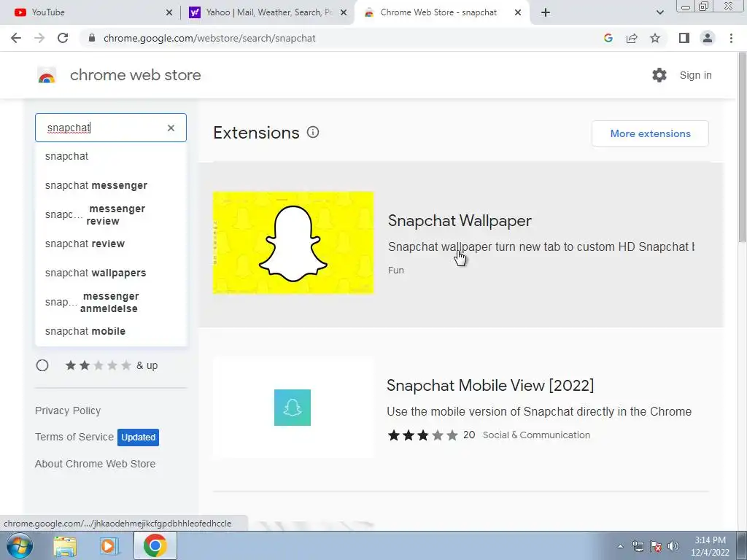The width and height of the screenshot is (747, 560).
Task: Click the address bar URL
Action: point(209,38)
